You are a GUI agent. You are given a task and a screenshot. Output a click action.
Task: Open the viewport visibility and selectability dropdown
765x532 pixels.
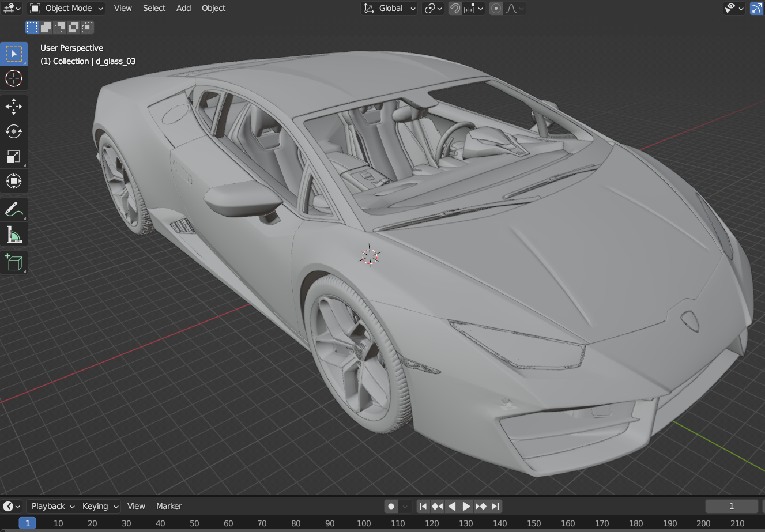(735, 8)
